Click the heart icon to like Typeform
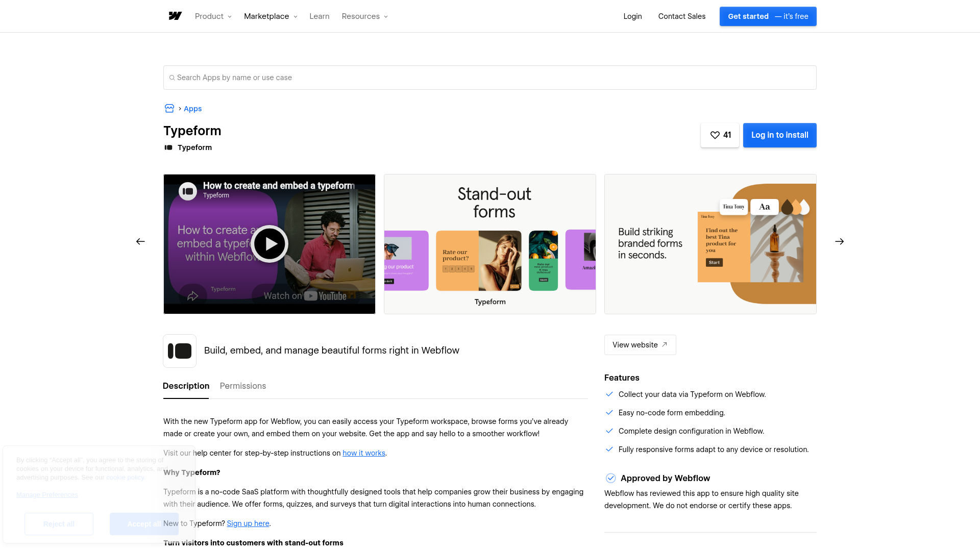The image size is (980, 551). coord(715,135)
